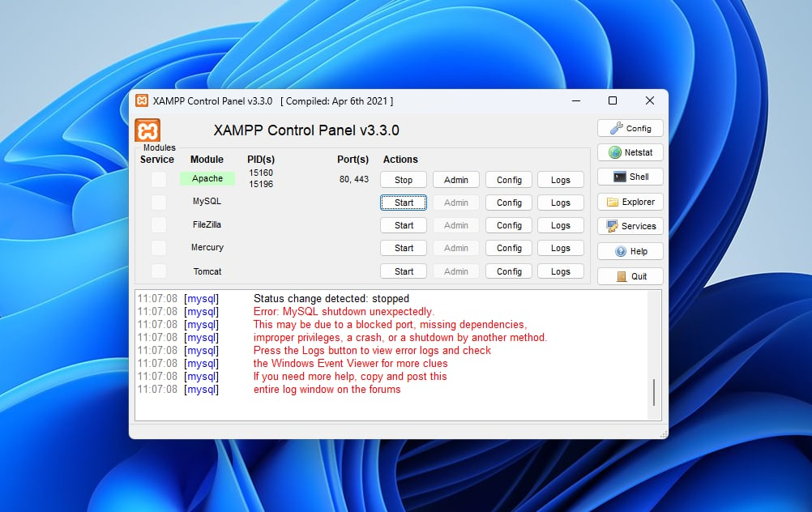Screen dimensions: 812x512
Task: Click the disabled MySQL Admin button
Action: 455,203
